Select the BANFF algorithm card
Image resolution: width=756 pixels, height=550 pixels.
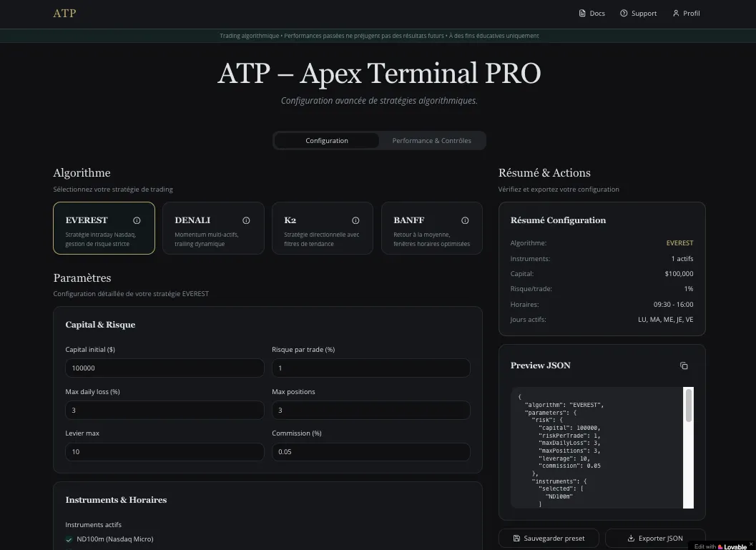(431, 228)
